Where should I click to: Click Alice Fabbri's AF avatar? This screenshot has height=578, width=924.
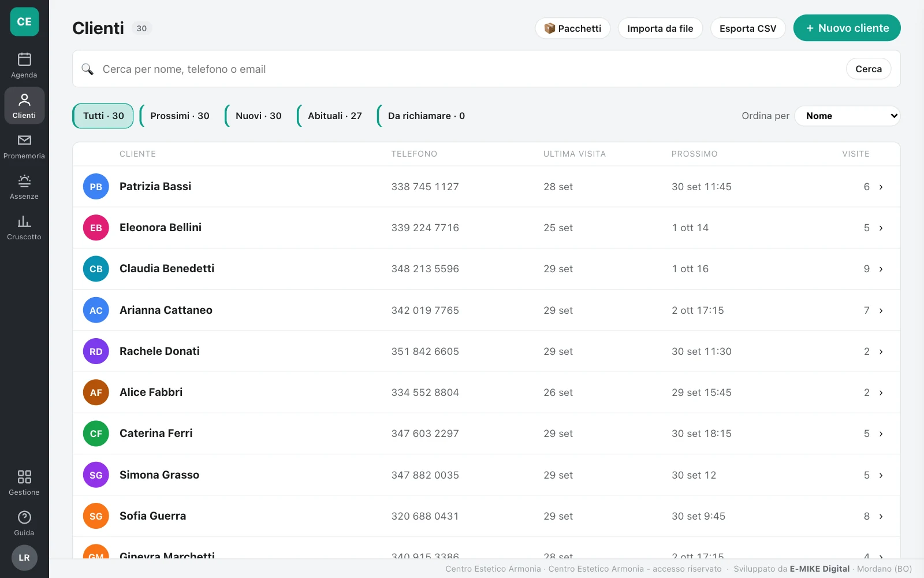point(96,392)
